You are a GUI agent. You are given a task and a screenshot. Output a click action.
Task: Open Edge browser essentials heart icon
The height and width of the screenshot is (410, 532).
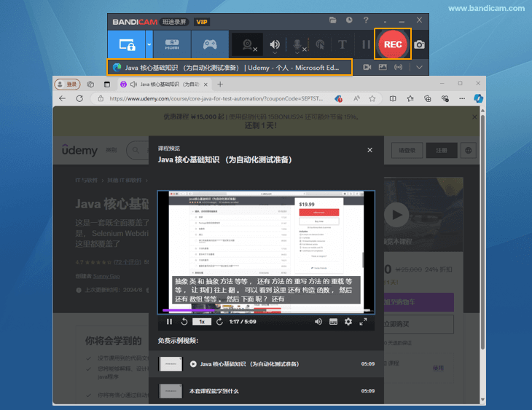tap(445, 98)
